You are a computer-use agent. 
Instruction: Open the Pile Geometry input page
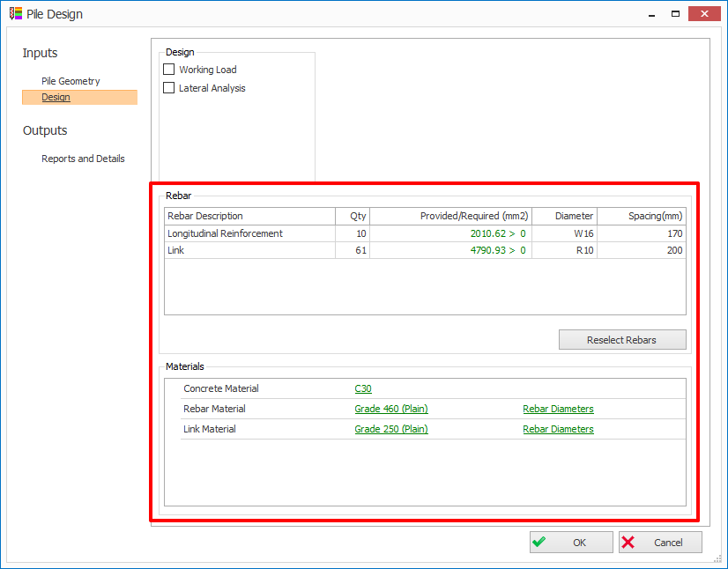pyautogui.click(x=71, y=81)
